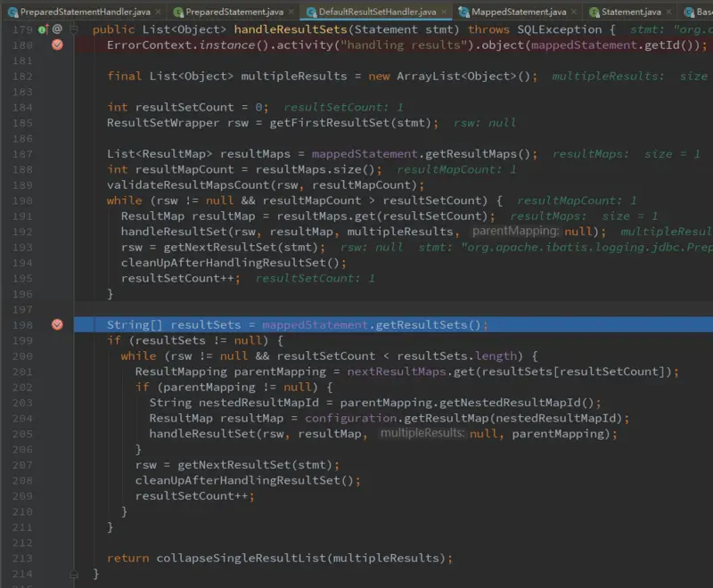Click collapseSingleResultList on line 213
The width and height of the screenshot is (713, 588).
coord(241,558)
